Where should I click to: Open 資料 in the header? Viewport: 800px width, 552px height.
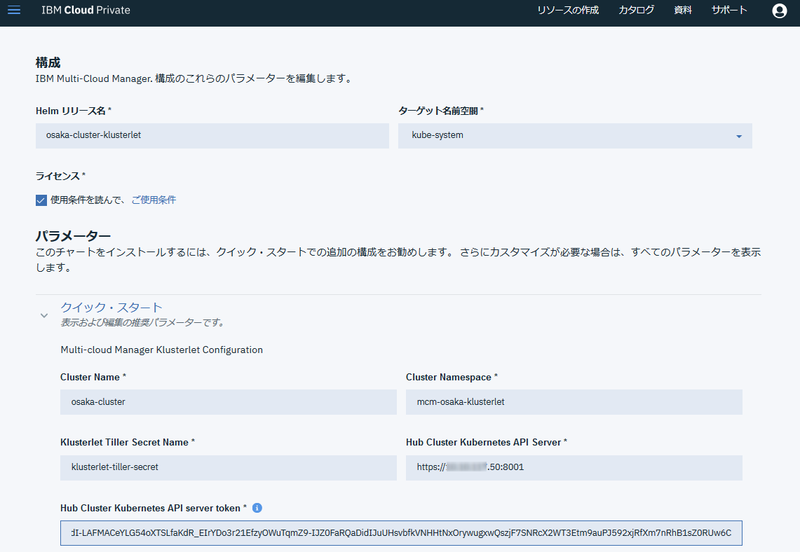pyautogui.click(x=683, y=10)
